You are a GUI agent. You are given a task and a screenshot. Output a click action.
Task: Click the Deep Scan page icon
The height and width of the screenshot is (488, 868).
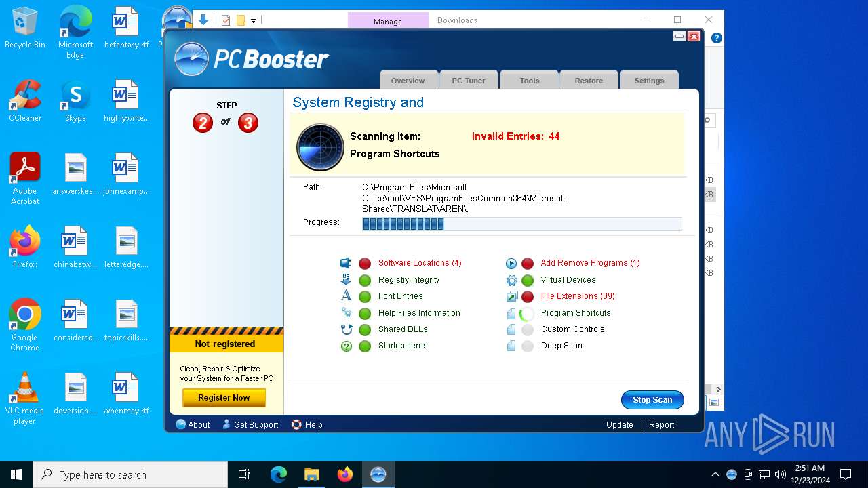pos(511,346)
